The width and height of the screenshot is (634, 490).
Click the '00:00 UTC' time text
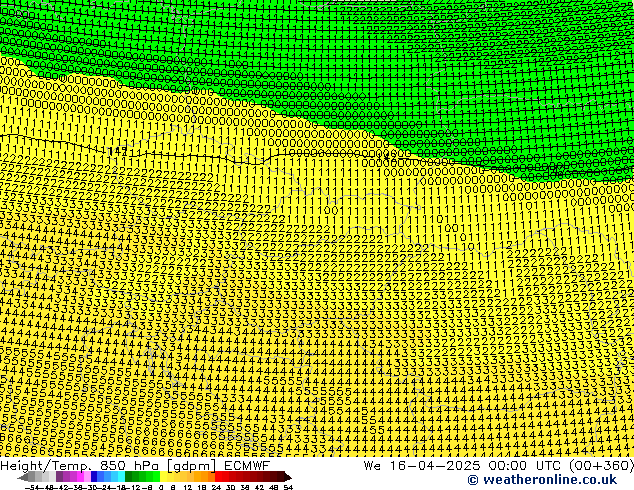coord(526,465)
